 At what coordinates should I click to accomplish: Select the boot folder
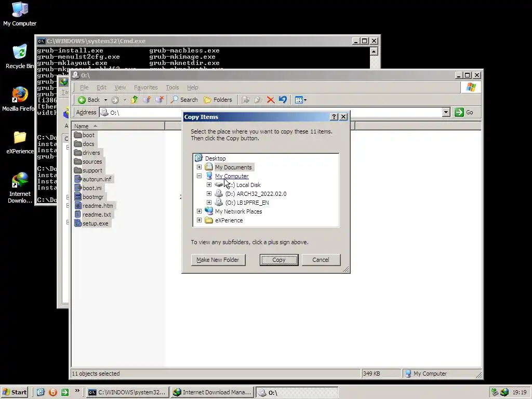pos(85,135)
